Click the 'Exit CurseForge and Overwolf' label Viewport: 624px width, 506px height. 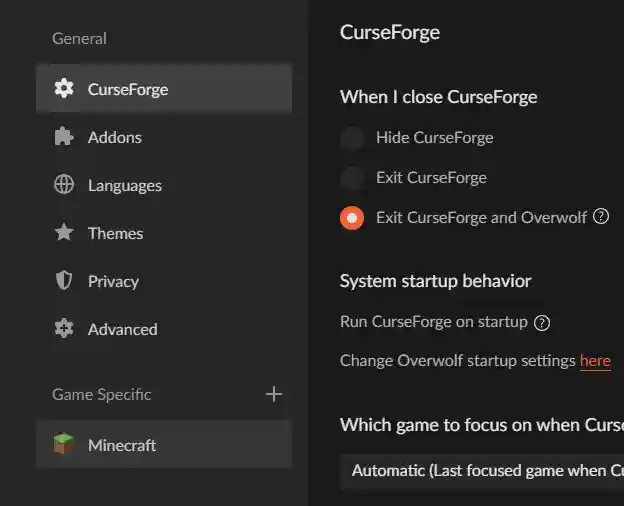pyautogui.click(x=481, y=218)
